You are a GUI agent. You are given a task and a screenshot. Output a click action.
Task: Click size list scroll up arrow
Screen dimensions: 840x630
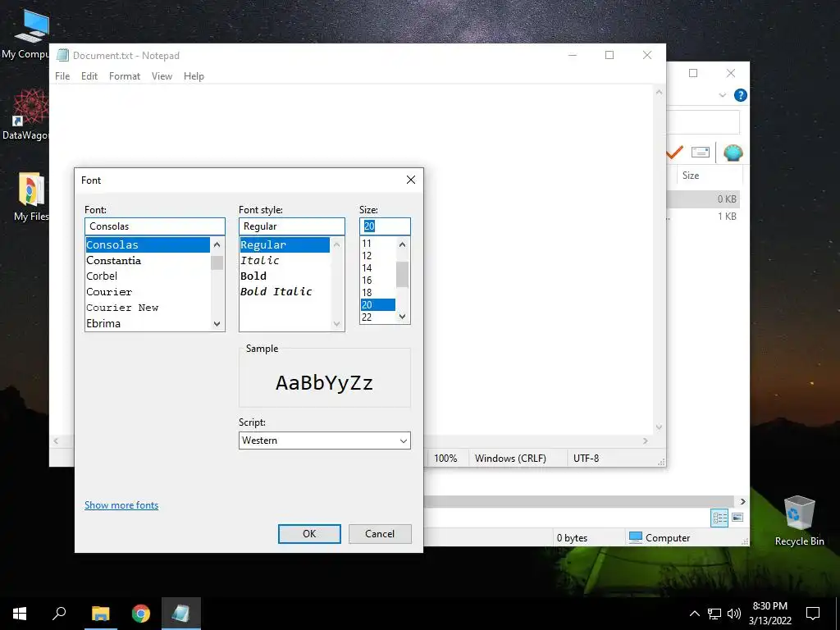(x=402, y=244)
